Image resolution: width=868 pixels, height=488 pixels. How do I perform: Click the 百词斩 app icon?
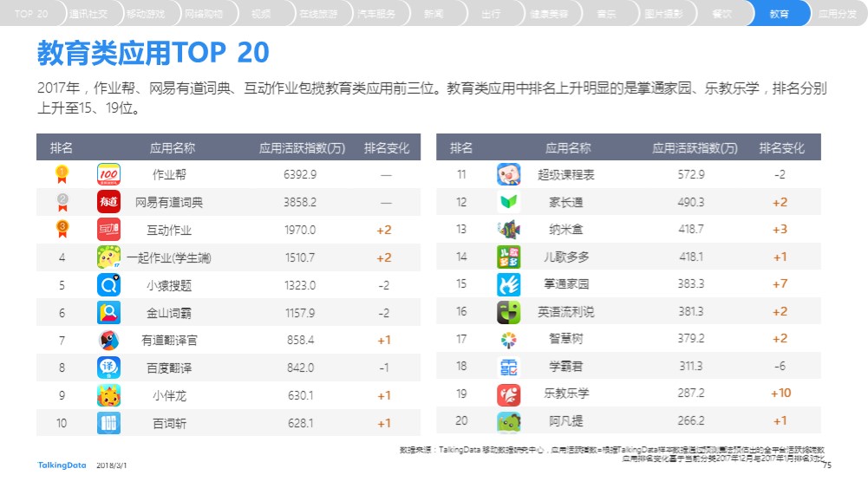pyautogui.click(x=108, y=423)
